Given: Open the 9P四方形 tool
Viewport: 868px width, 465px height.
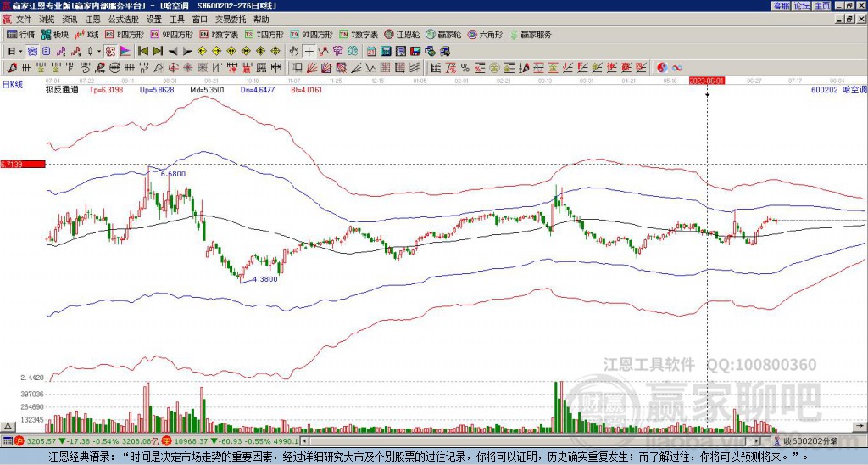Looking at the screenshot, I should point(171,34).
